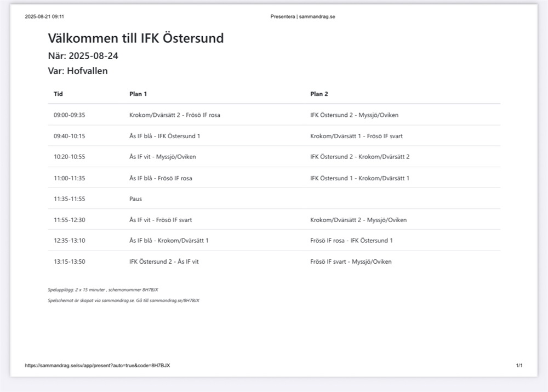Click match Krokom/Dvärsätt 2 - Frösö IF rosa
This screenshot has width=548, height=392.
click(x=175, y=115)
